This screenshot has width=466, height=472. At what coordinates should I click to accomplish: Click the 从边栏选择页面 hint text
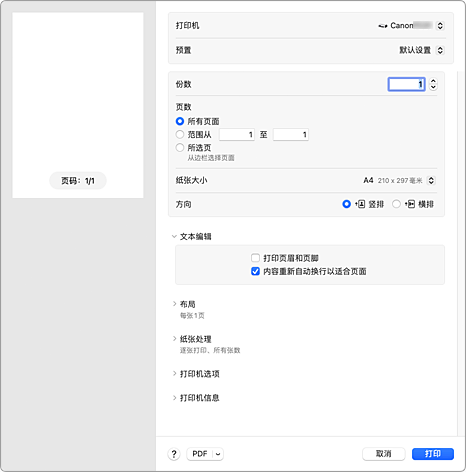click(x=211, y=158)
